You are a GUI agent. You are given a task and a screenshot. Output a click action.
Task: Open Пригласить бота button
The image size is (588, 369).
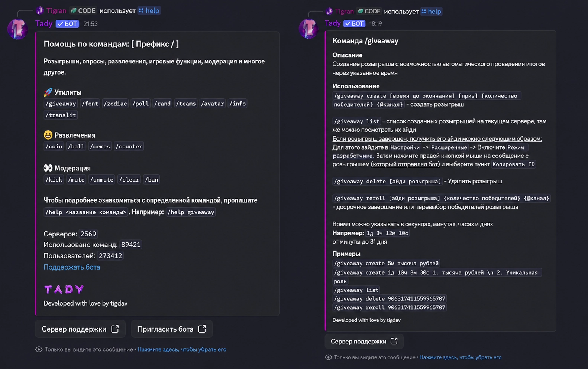[x=172, y=329]
